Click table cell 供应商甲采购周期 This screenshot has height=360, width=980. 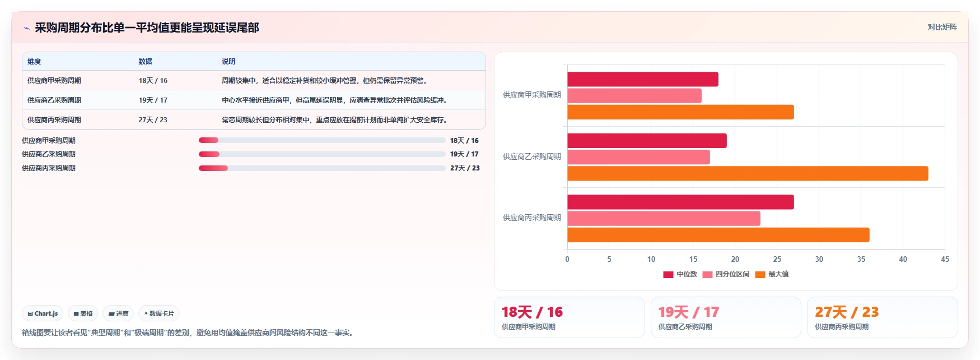[54, 81]
